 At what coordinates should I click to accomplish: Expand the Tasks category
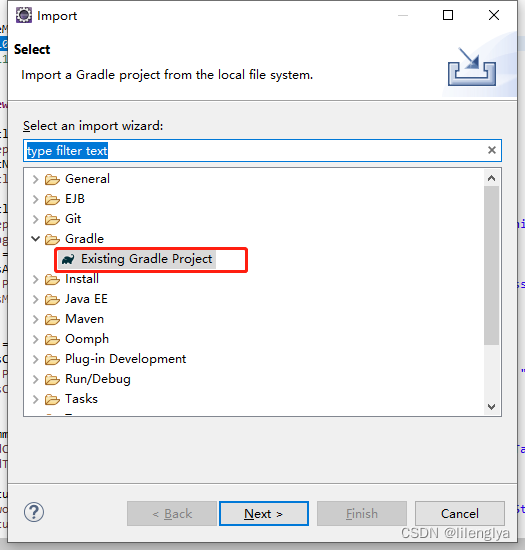click(x=35, y=399)
